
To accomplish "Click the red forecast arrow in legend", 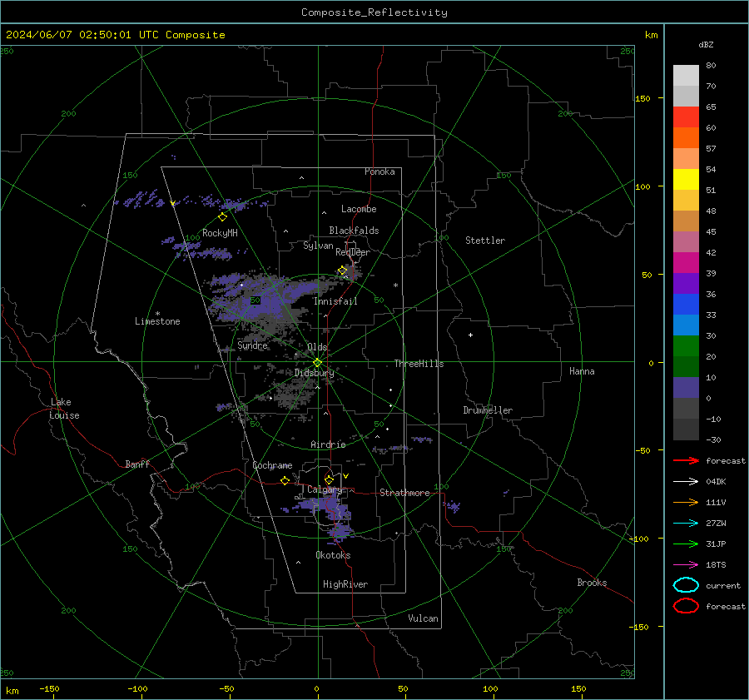I will 686,460.
